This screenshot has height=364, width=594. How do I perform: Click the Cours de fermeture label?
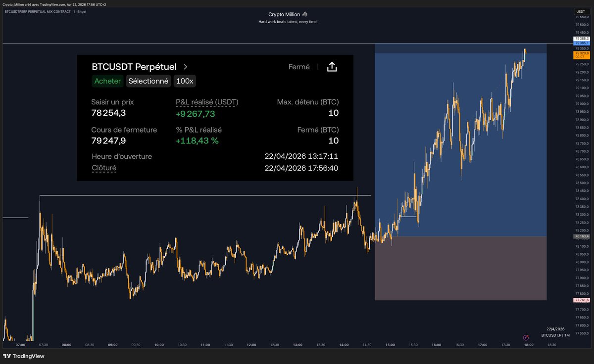click(x=124, y=130)
